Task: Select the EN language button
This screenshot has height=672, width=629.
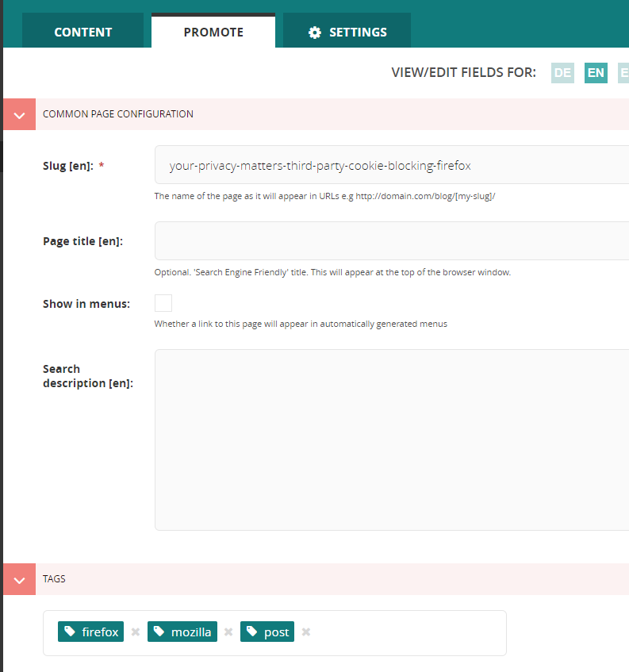Action: 596,73
